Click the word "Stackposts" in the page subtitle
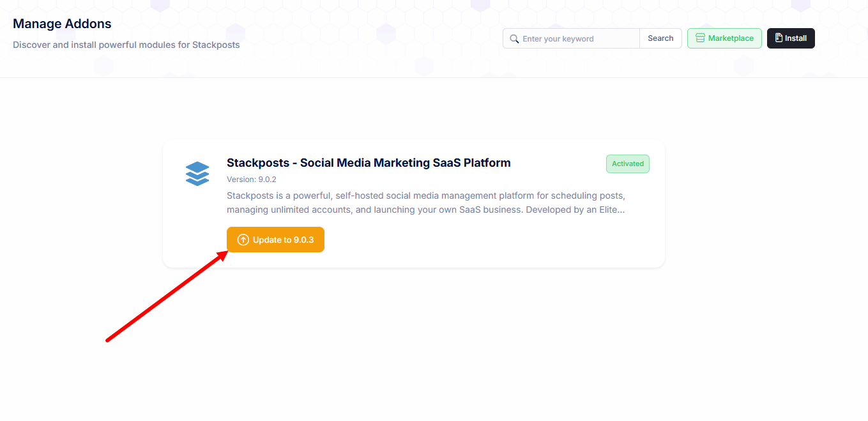Viewport: 868px width, 421px height. click(x=216, y=45)
